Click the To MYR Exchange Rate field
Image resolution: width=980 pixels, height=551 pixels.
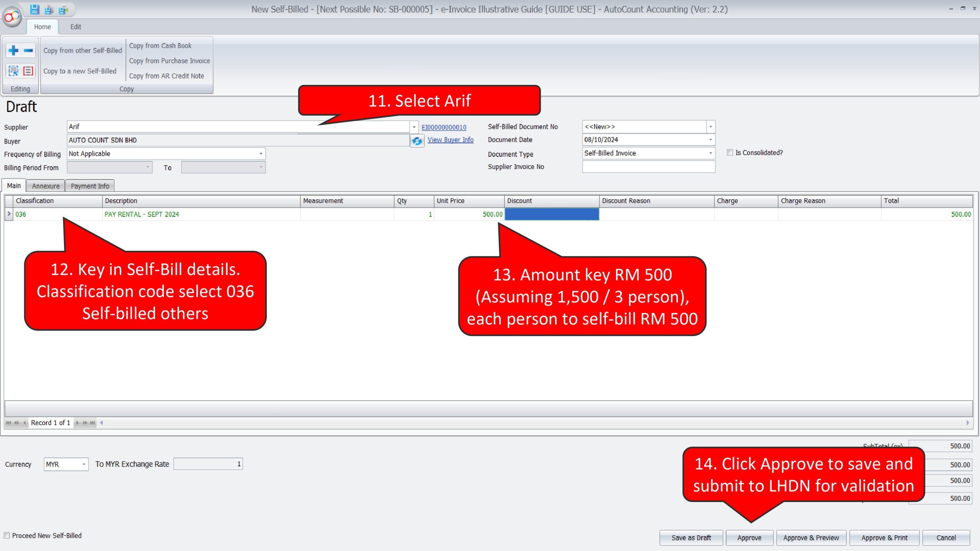pos(208,464)
